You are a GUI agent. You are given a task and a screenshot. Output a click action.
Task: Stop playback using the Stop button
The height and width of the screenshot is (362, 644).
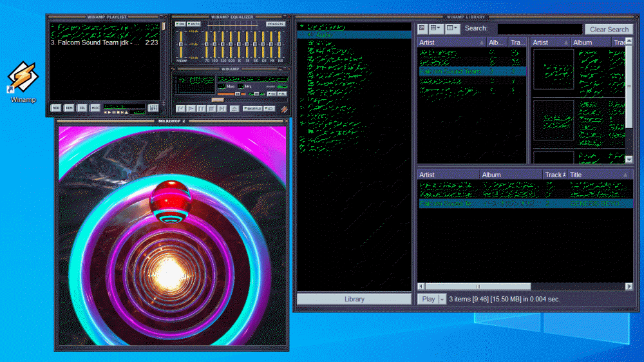pos(211,109)
